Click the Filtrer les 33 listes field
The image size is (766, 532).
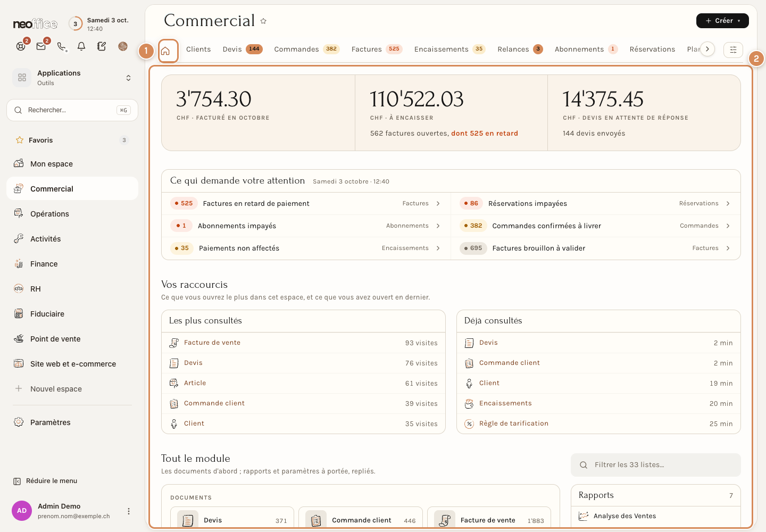click(x=656, y=465)
